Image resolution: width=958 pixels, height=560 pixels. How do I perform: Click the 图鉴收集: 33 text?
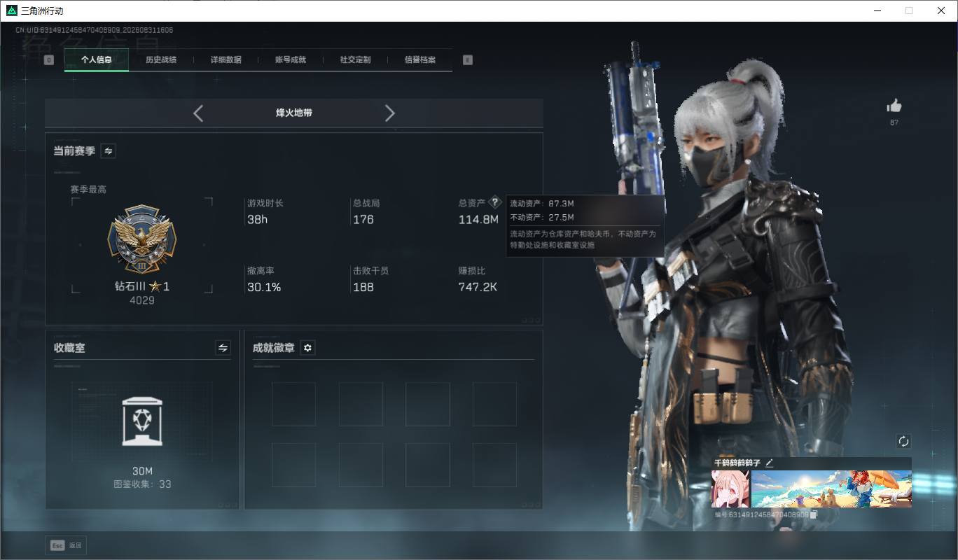(142, 484)
